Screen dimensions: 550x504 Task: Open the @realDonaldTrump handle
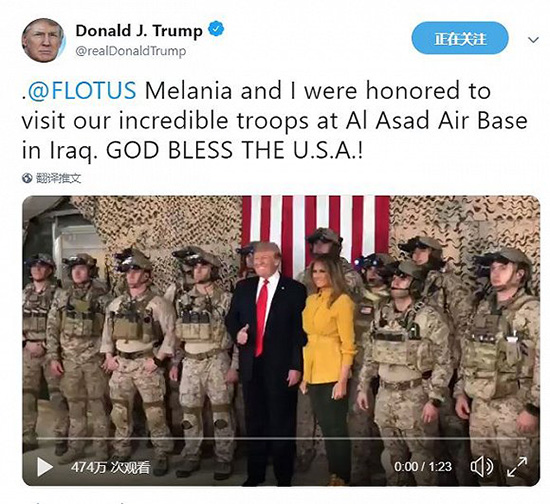pyautogui.click(x=130, y=51)
